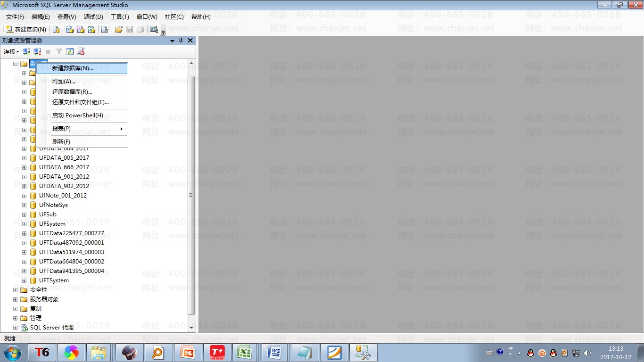The height and width of the screenshot is (362, 644).
Task: Expand the 服务器对象 folder node
Action: [15, 299]
